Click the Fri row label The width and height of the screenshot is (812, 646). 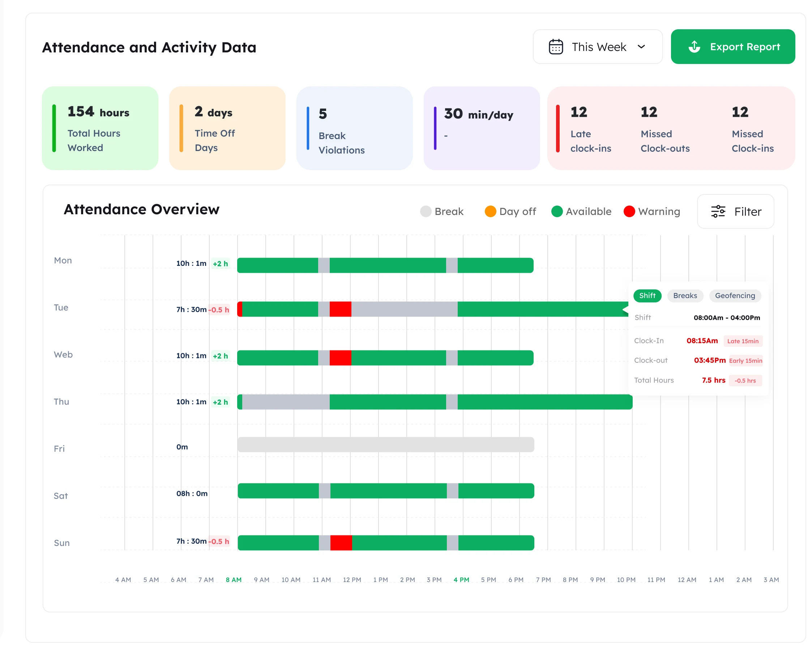59,449
